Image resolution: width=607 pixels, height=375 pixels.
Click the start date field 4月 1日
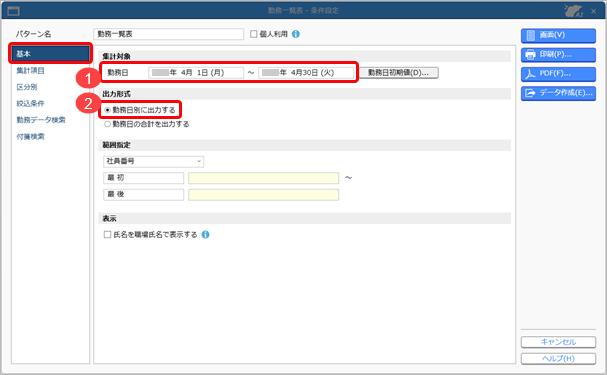(196, 73)
